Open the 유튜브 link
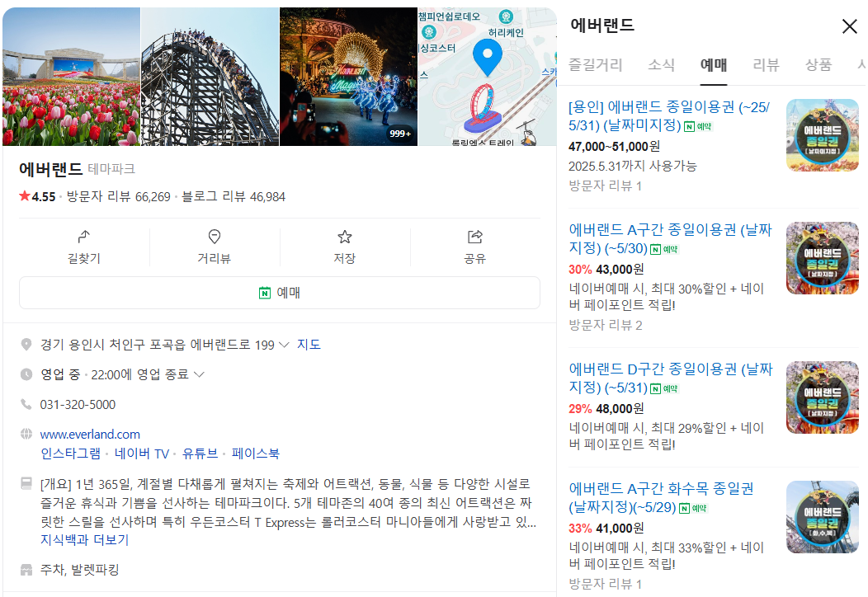 200,454
